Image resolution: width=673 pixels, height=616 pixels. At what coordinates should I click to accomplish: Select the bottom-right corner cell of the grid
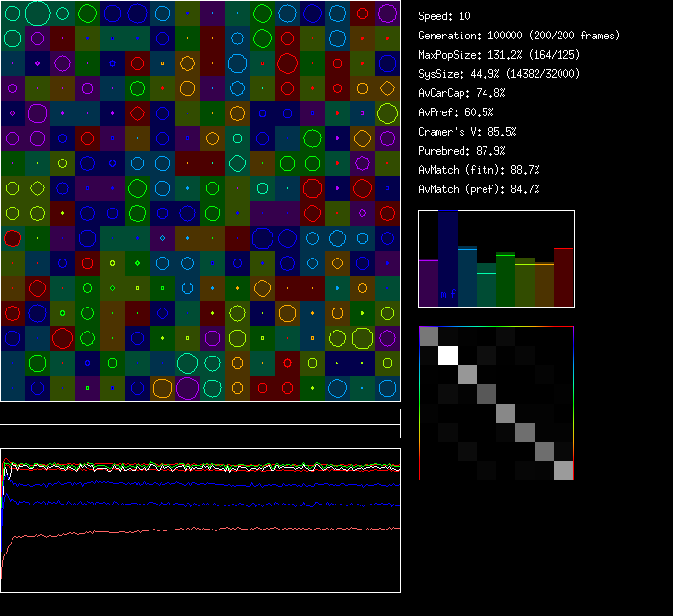pos(387,388)
